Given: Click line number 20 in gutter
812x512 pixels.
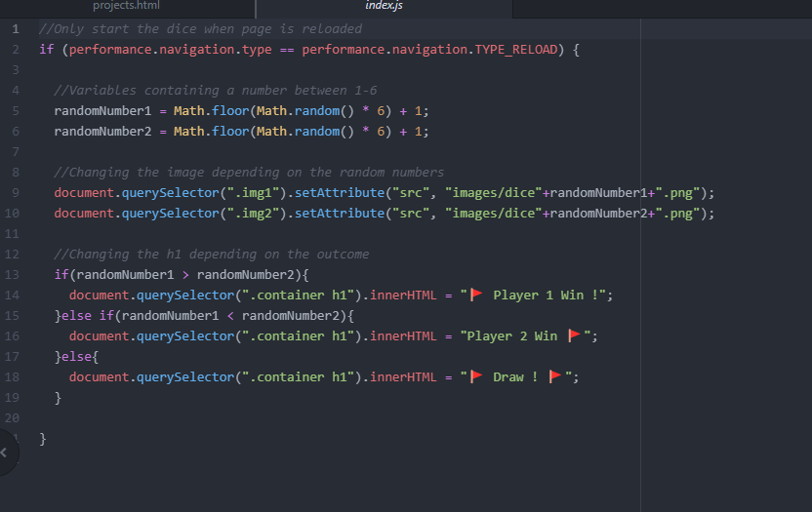Looking at the screenshot, I should (x=12, y=418).
